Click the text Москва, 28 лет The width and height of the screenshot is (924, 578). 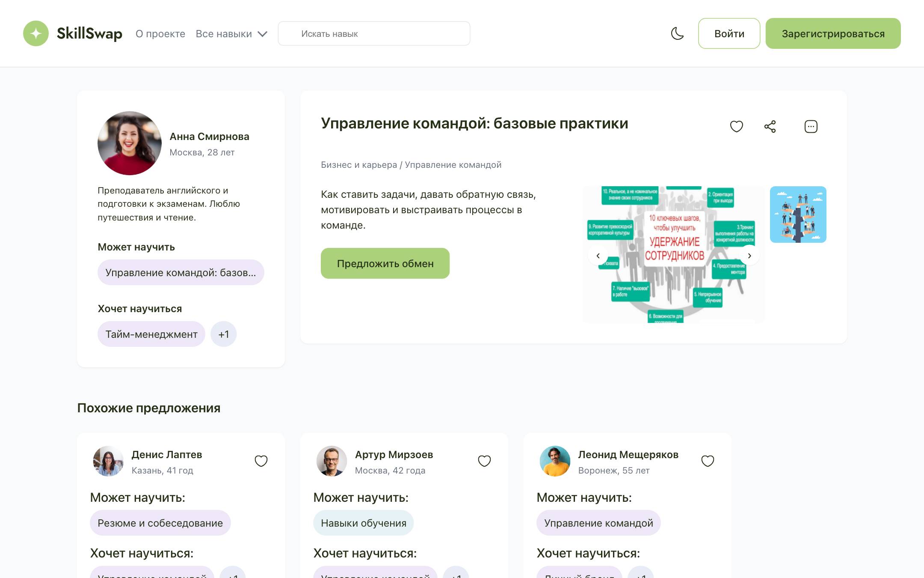[x=202, y=152]
